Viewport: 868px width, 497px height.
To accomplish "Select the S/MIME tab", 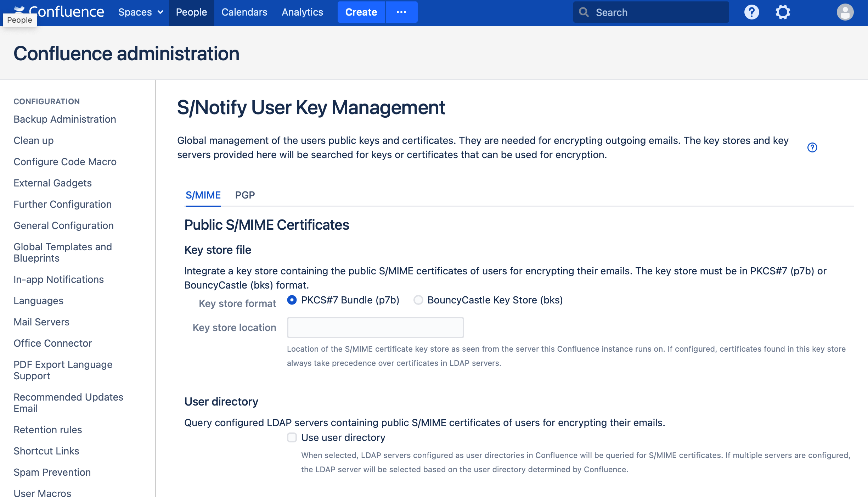I will pyautogui.click(x=203, y=195).
